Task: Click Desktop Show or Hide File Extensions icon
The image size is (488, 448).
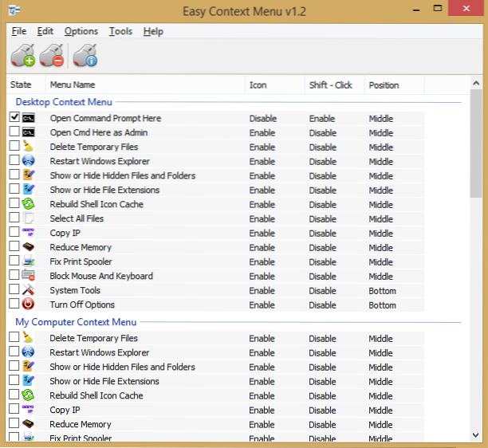Action: (29, 189)
